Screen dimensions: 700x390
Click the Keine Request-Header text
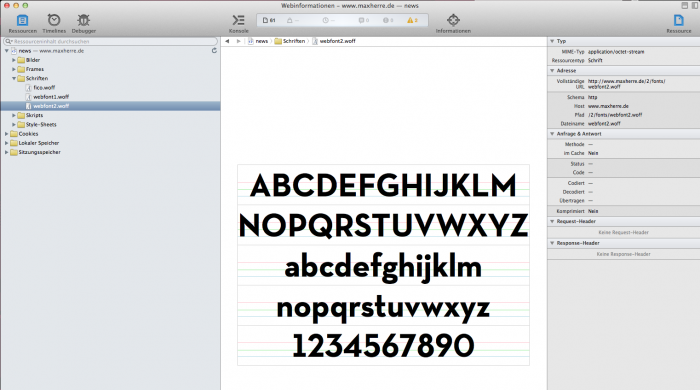[x=623, y=232]
